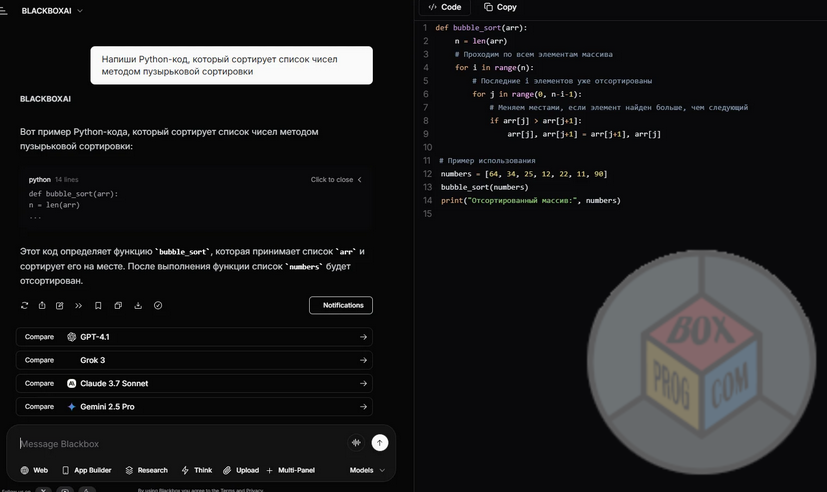The image size is (827, 492).
Task: Toggle Web search mode
Action: coord(34,470)
